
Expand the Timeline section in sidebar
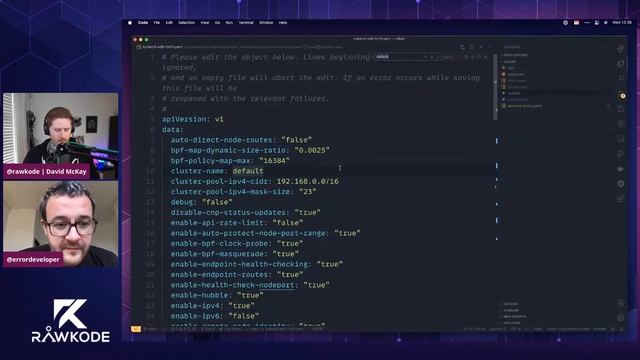pos(511,310)
